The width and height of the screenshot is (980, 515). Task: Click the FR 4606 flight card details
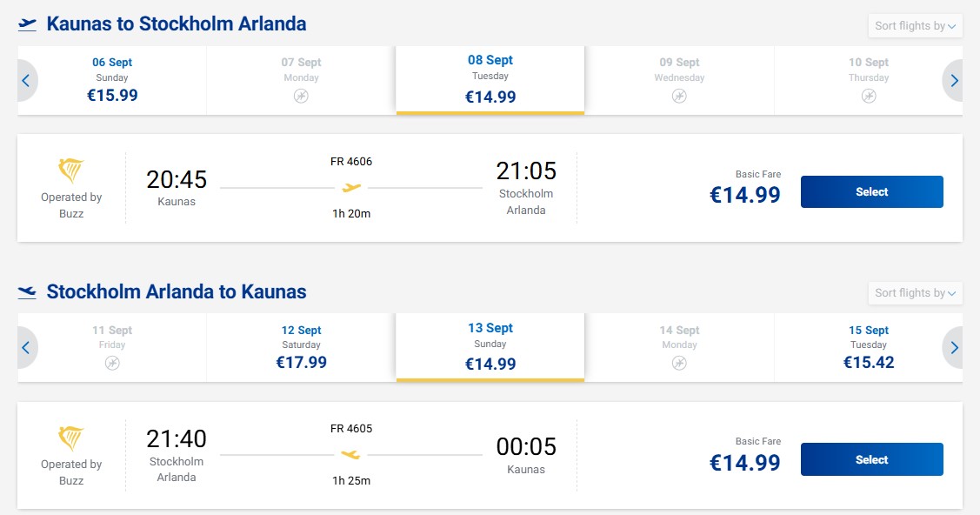point(490,188)
